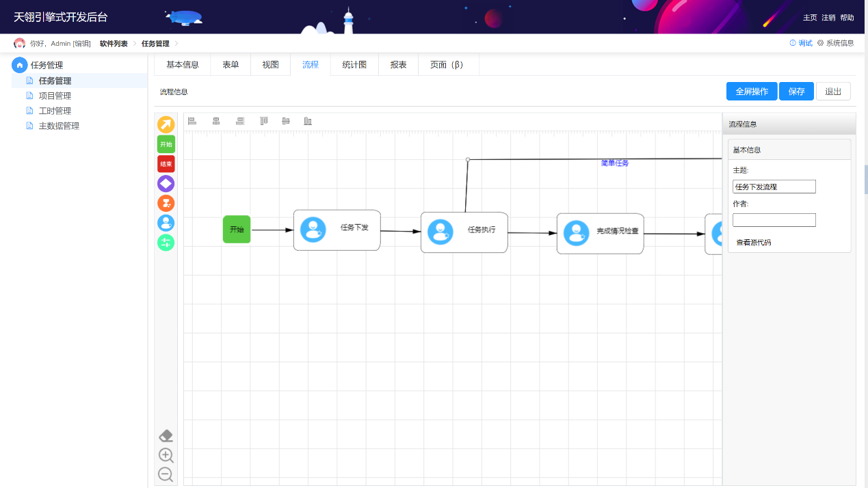This screenshot has width=868, height=488.
Task: Open the 统计图 tab
Action: pos(354,65)
